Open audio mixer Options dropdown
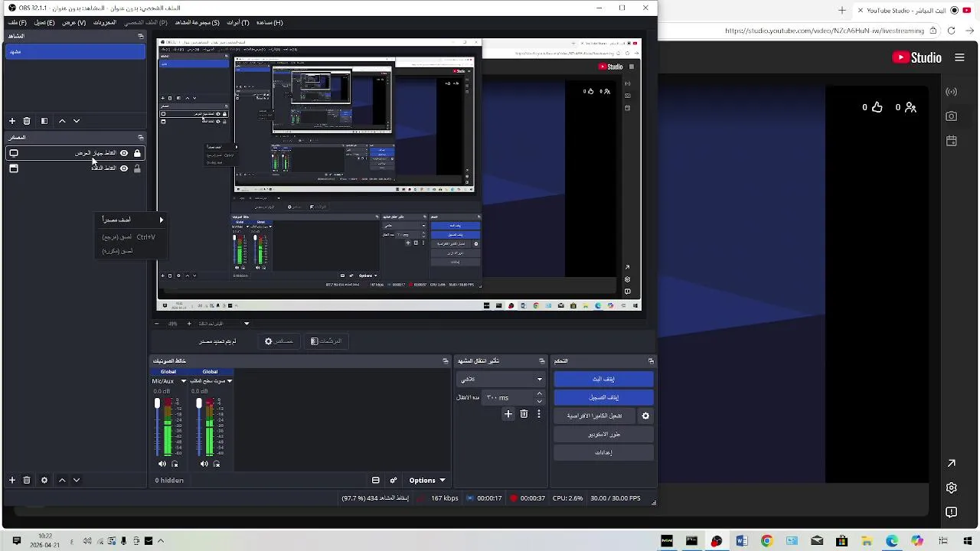 (427, 480)
